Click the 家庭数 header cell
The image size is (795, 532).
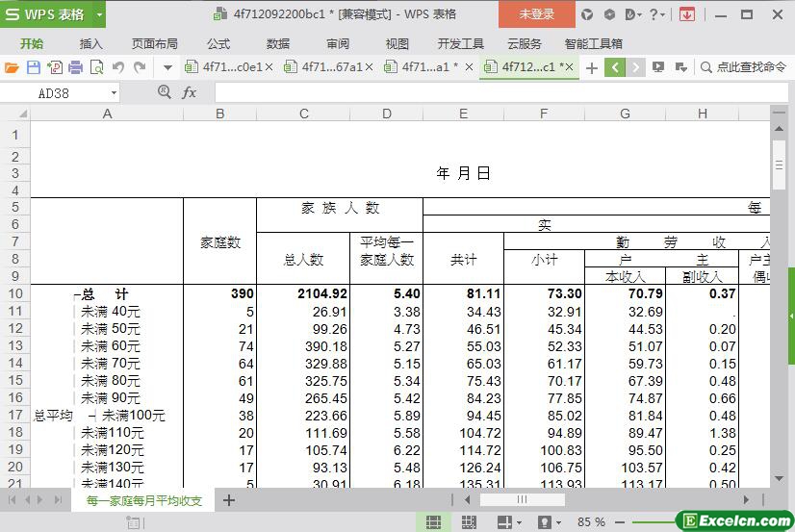point(219,241)
